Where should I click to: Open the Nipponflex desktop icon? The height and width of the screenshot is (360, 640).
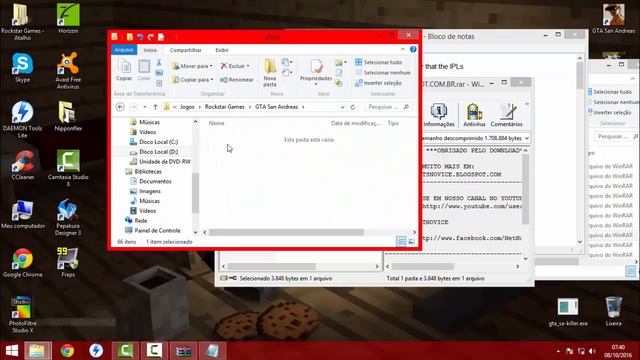[x=68, y=116]
